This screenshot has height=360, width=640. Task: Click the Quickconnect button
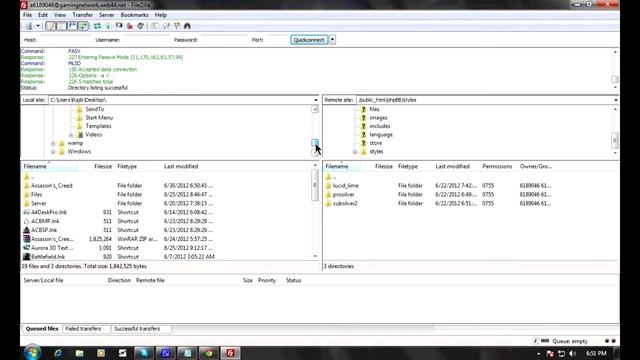point(309,40)
